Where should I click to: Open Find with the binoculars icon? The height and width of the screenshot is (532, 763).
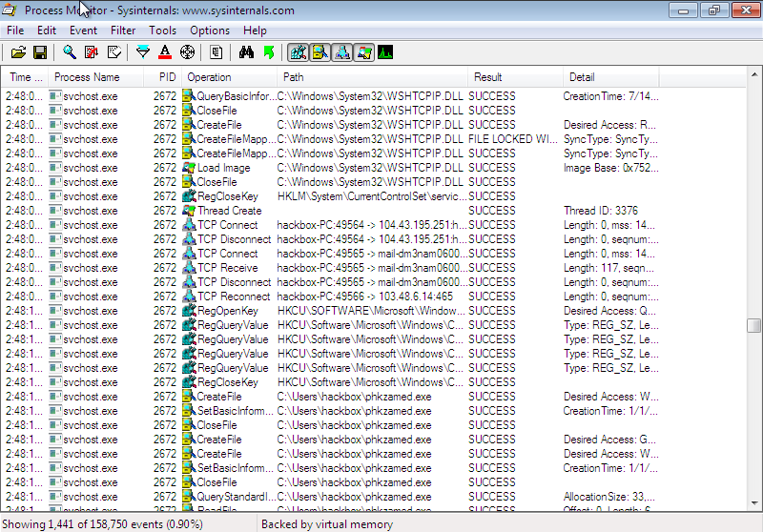246,52
